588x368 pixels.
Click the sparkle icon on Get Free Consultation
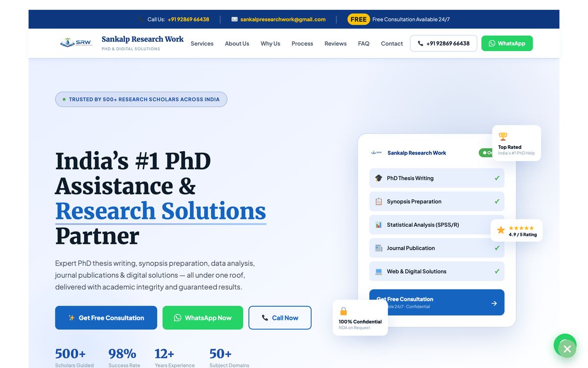(72, 318)
